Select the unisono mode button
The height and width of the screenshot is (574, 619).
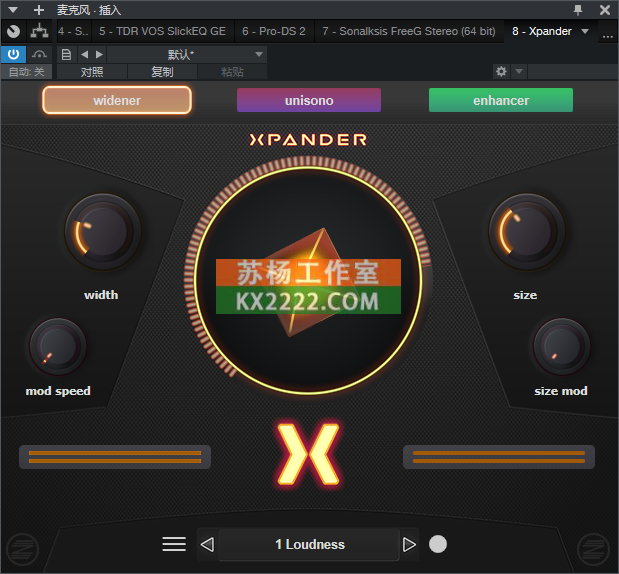tap(309, 100)
